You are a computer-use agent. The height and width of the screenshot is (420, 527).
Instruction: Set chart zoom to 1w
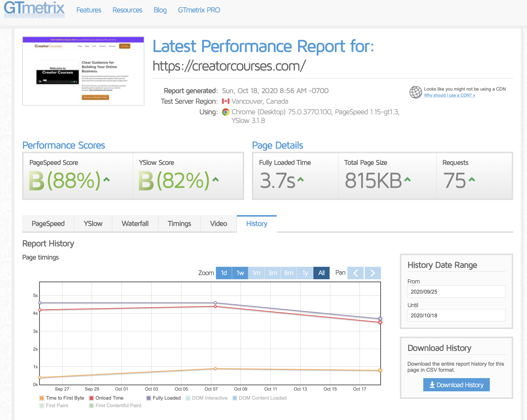click(240, 273)
